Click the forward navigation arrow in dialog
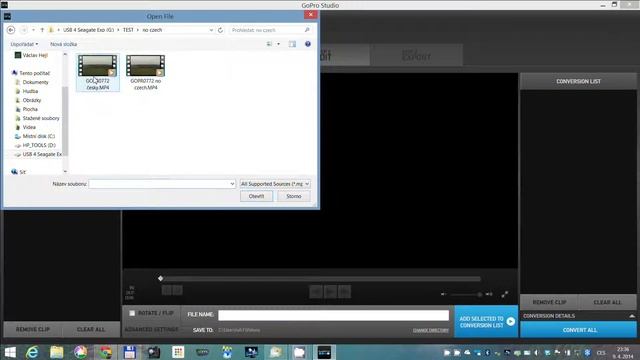This screenshot has width=640, height=360. [24, 30]
